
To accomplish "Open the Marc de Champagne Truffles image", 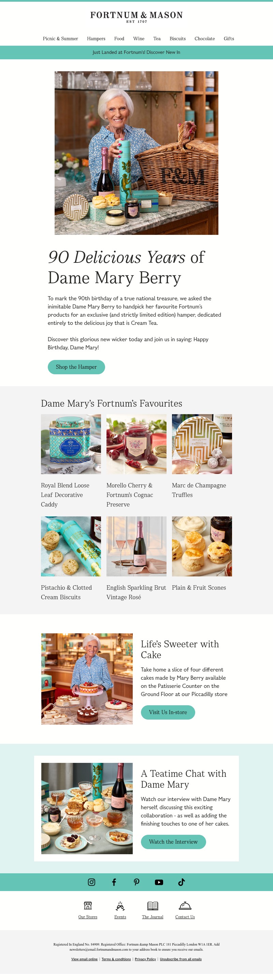I will [202, 444].
